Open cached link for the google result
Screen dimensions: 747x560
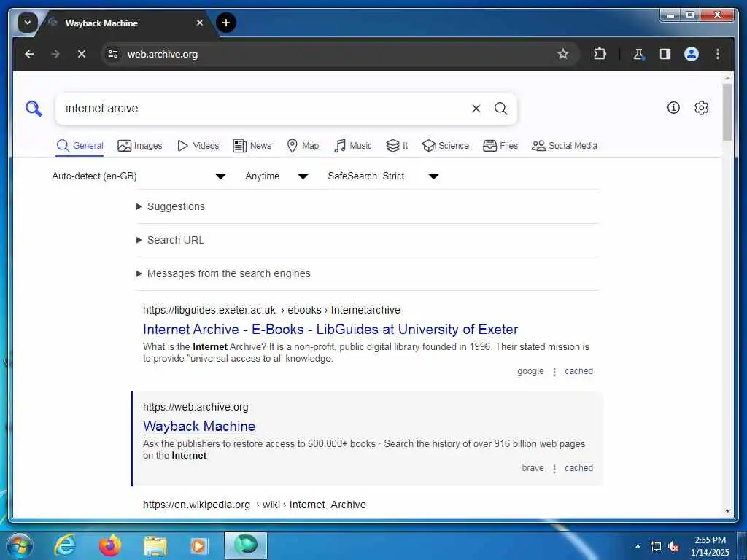578,371
